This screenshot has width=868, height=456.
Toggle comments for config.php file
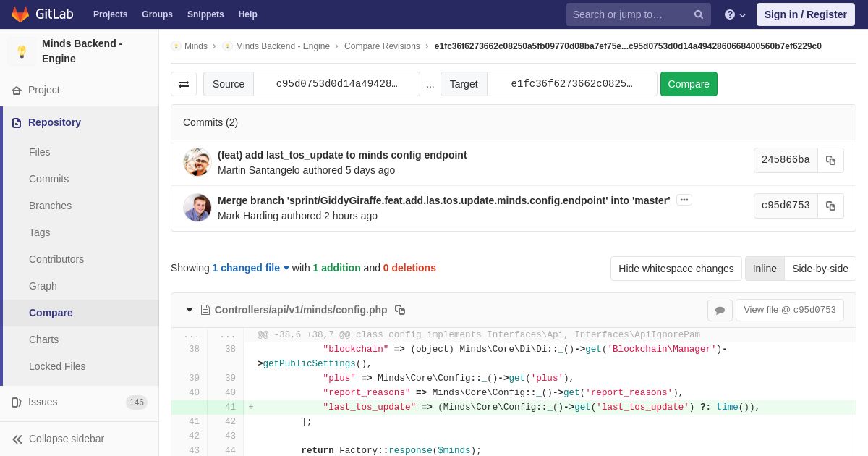[x=720, y=311]
